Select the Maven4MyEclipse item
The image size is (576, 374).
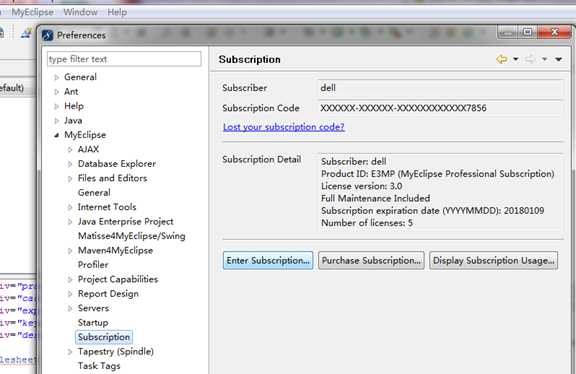point(115,250)
